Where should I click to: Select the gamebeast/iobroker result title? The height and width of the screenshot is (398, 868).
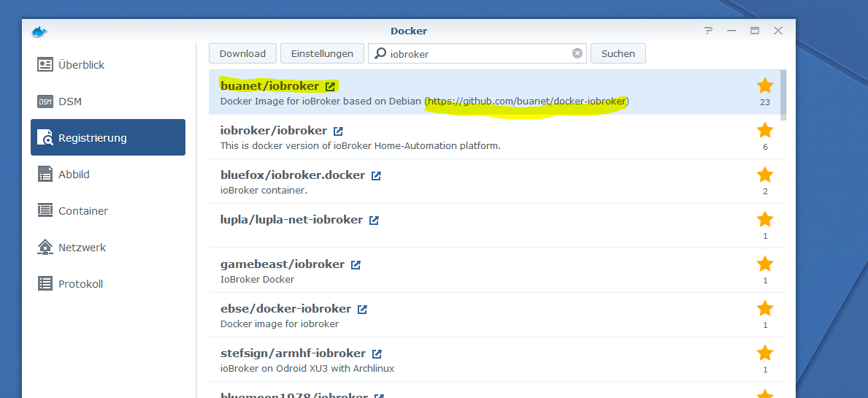(283, 264)
